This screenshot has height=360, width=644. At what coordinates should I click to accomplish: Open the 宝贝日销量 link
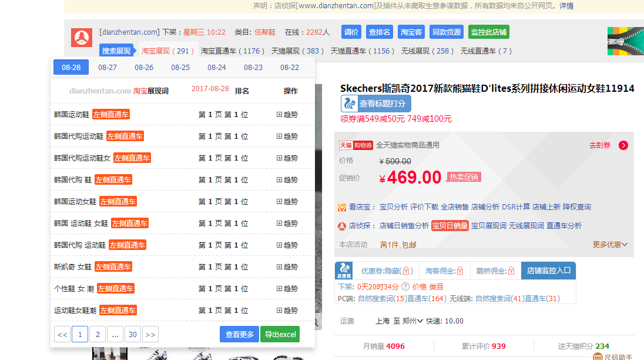450,226
